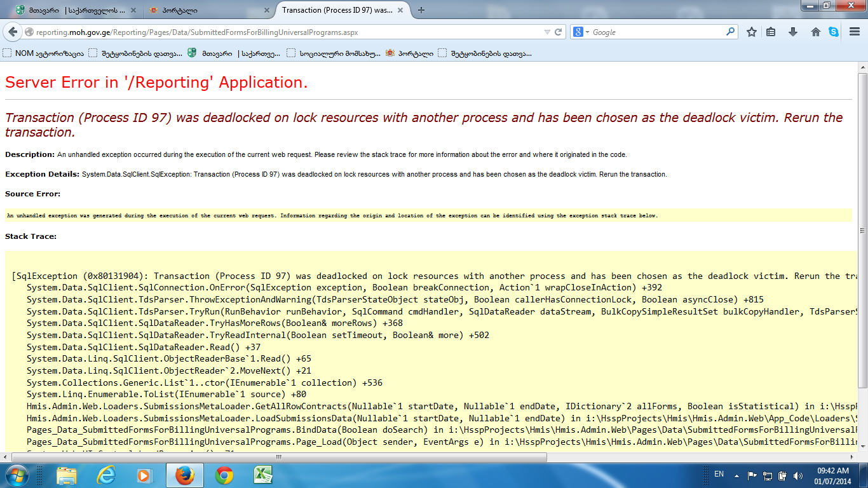This screenshot has height=488, width=868.
Task: Open the Google search engine dropdown
Action: pos(582,32)
